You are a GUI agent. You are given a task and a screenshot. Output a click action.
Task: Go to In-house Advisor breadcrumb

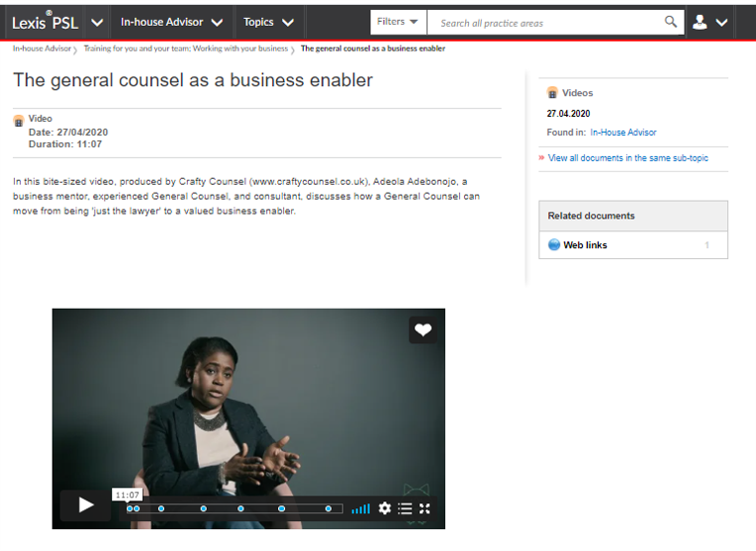click(x=42, y=48)
